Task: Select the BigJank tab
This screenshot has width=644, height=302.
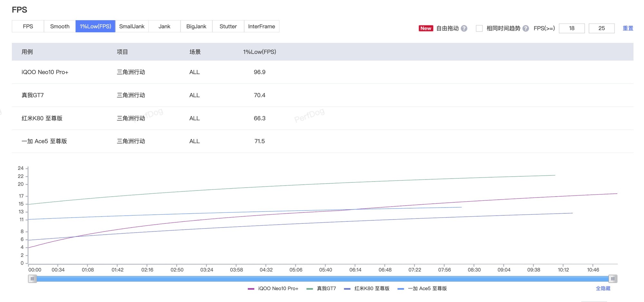Action: point(196,26)
